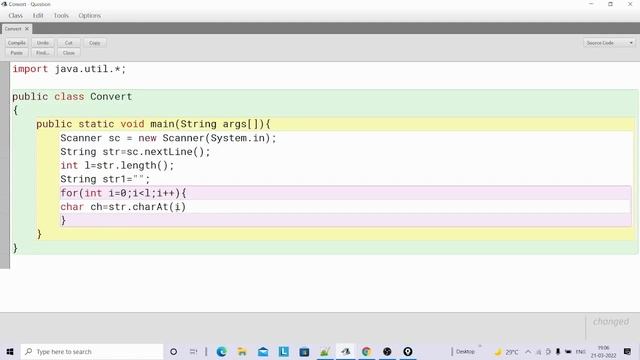This screenshot has width=640, height=360.
Task: Click the Close toolbar button
Action: coord(69,53)
